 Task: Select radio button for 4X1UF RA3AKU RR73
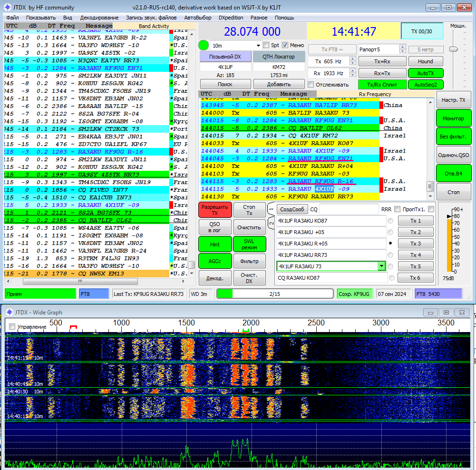pos(390,255)
